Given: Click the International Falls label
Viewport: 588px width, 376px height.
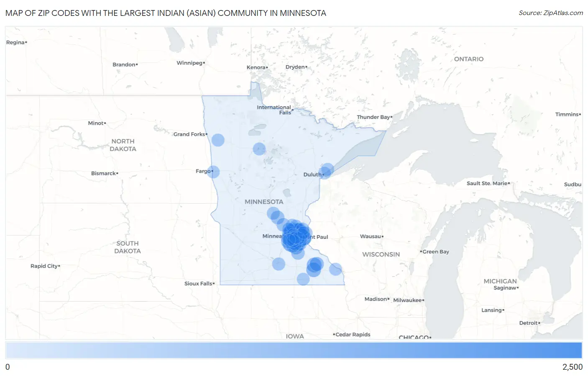Looking at the screenshot, I should 274,110.
